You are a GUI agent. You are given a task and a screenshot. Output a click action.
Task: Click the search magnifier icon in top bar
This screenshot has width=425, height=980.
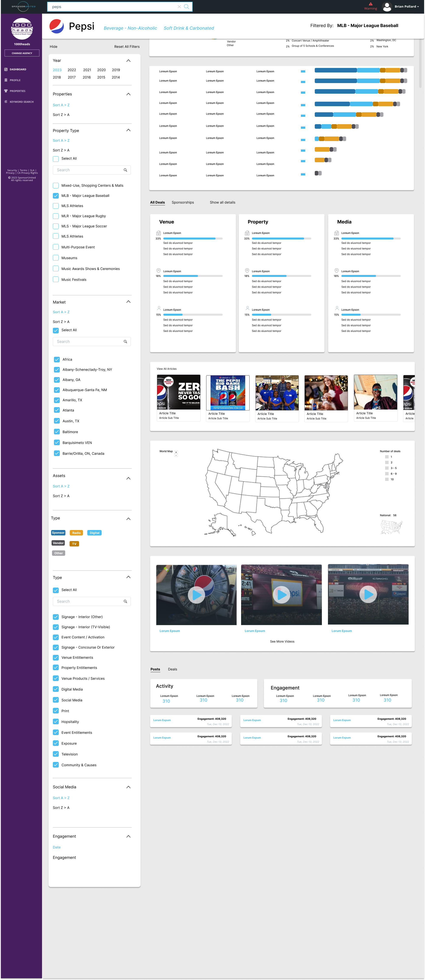(x=186, y=6)
